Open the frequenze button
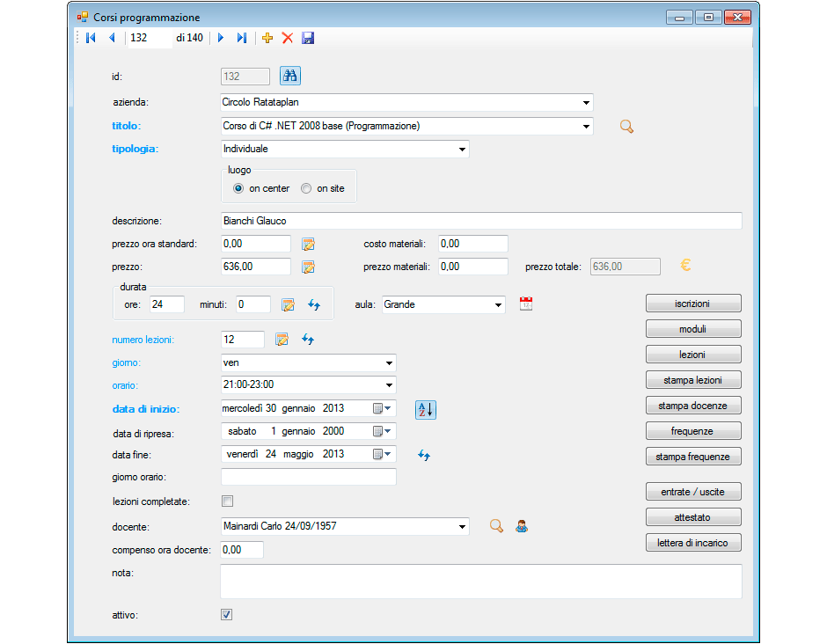The height and width of the screenshot is (644, 827). pos(693,431)
